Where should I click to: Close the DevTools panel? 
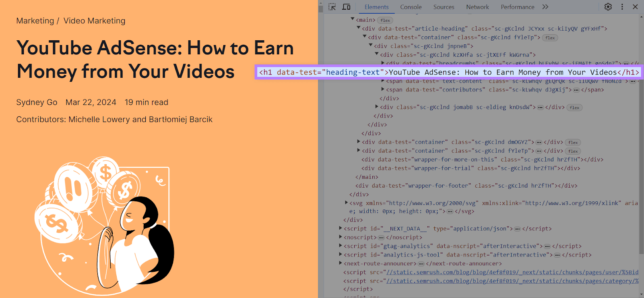(x=635, y=7)
